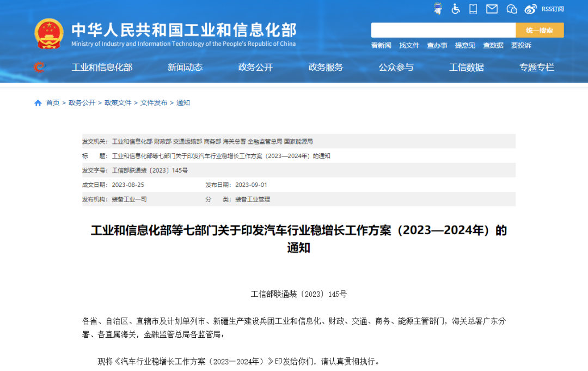This screenshot has height=371, width=588.
Task: Click the national emblem logo
Action: [49, 34]
